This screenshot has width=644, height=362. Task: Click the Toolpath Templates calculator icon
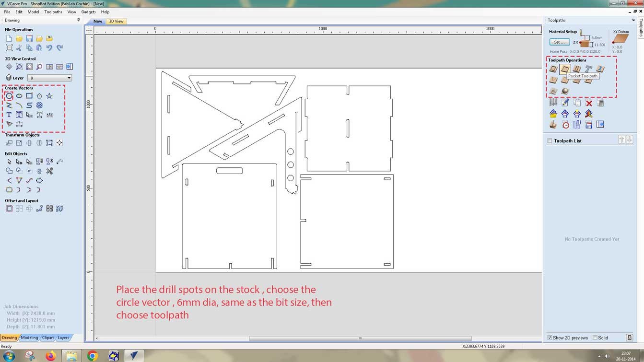pos(600,103)
